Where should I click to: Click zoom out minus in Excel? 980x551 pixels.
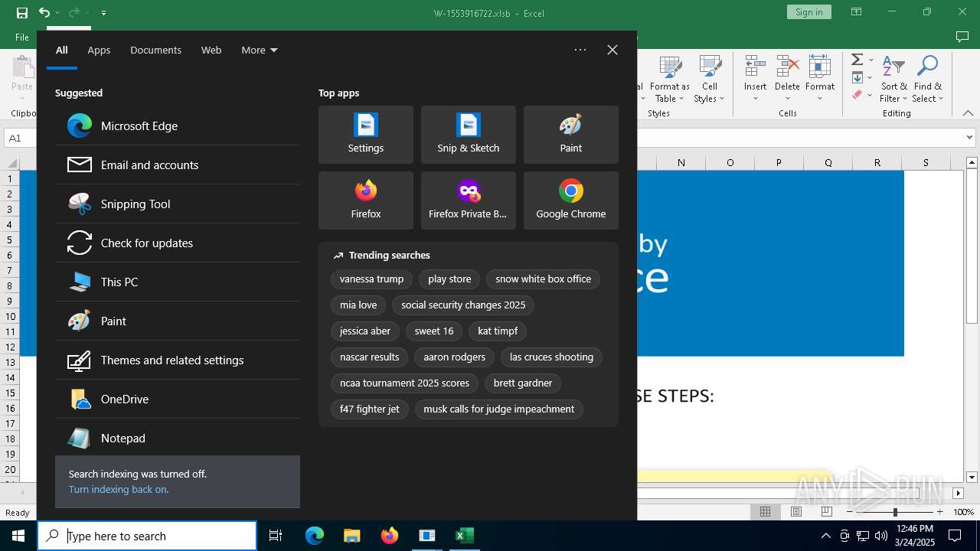coord(850,512)
